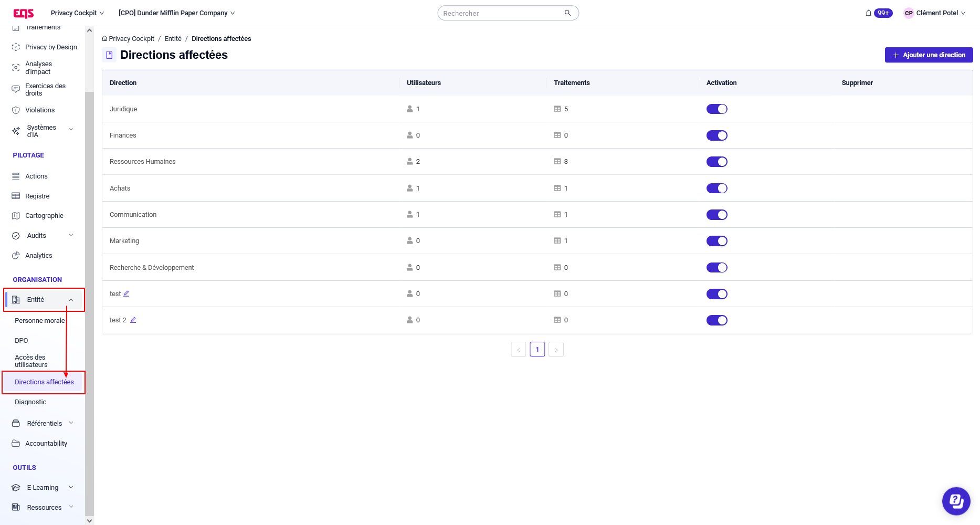Click the EQS logo icon

24,13
